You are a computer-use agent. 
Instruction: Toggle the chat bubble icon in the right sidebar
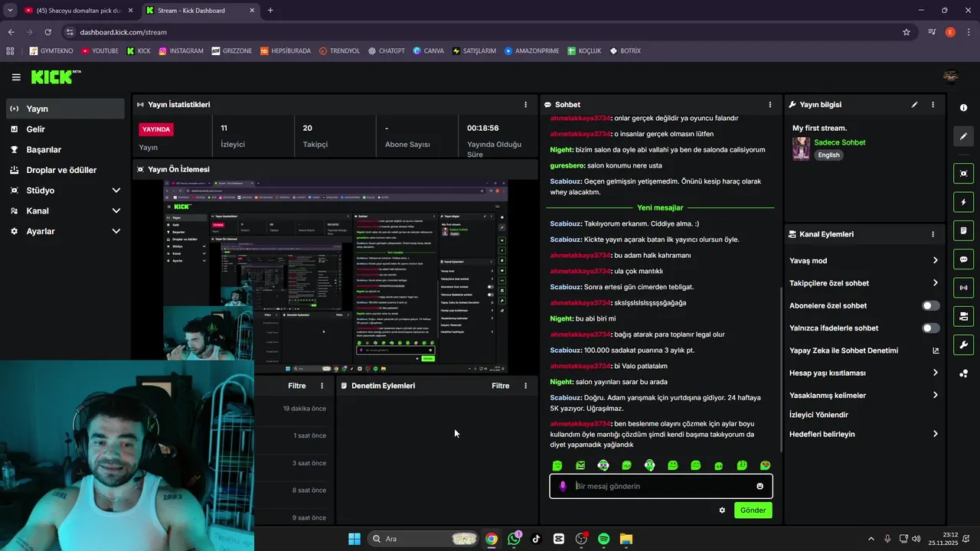(964, 259)
